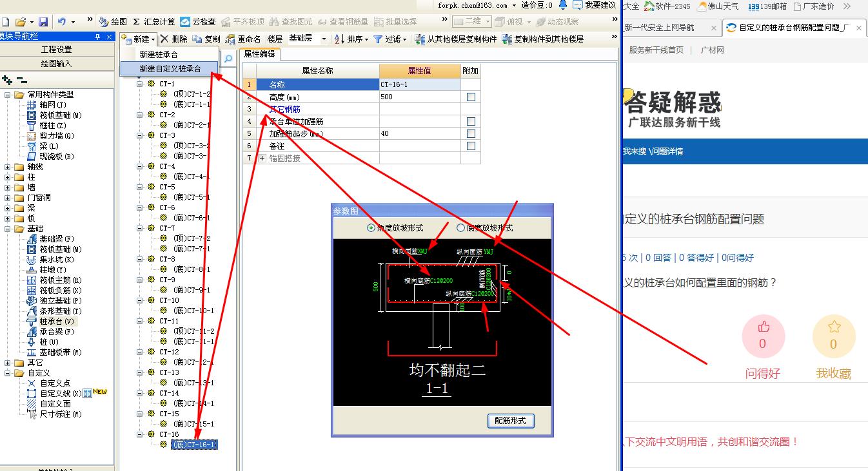Collapse the 基础 folder
868x471 pixels.
pos(8,229)
